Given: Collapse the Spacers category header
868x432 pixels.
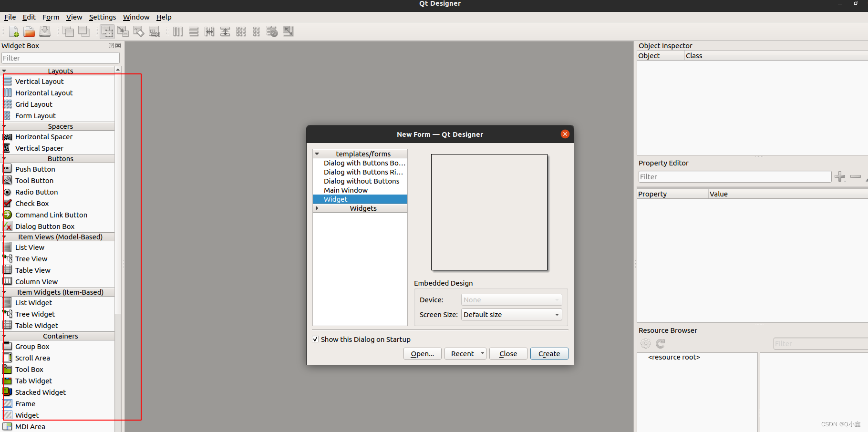Looking at the screenshot, I should pos(4,126).
